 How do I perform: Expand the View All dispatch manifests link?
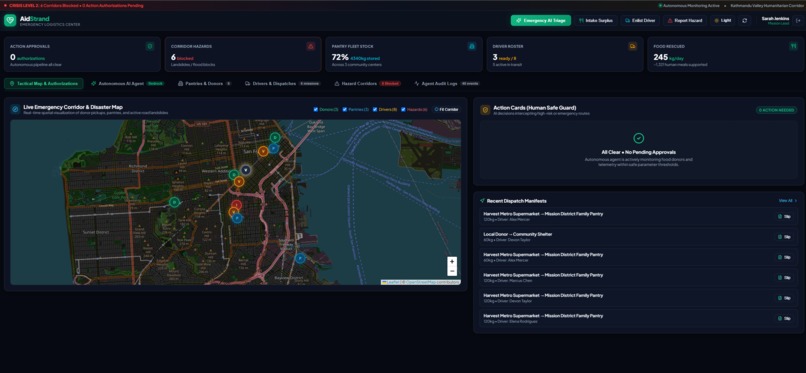pos(787,201)
